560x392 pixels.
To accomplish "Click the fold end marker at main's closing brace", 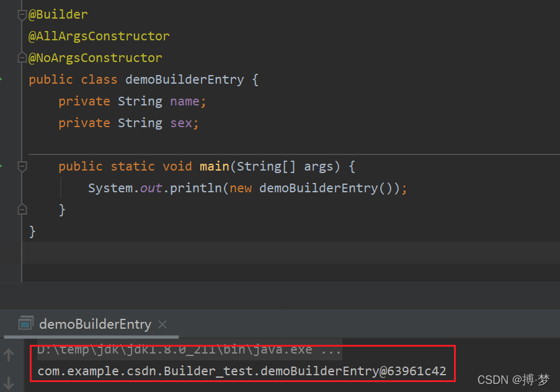I will pyautogui.click(x=22, y=210).
